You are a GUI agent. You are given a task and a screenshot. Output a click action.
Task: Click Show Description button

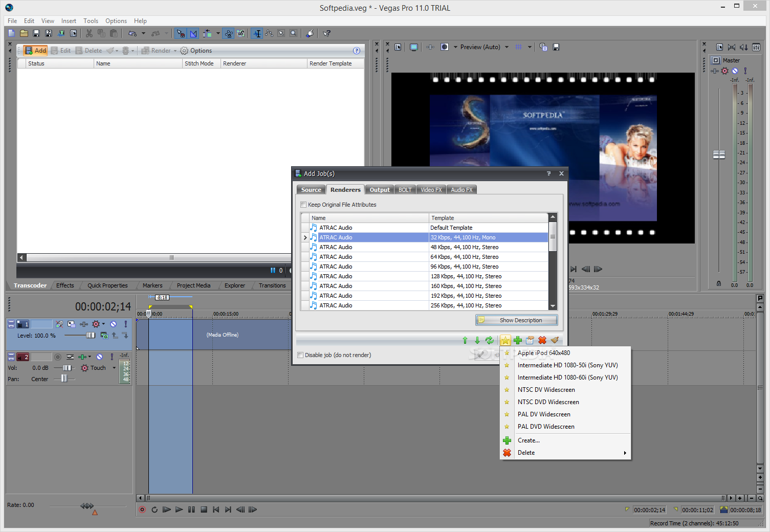coord(516,320)
